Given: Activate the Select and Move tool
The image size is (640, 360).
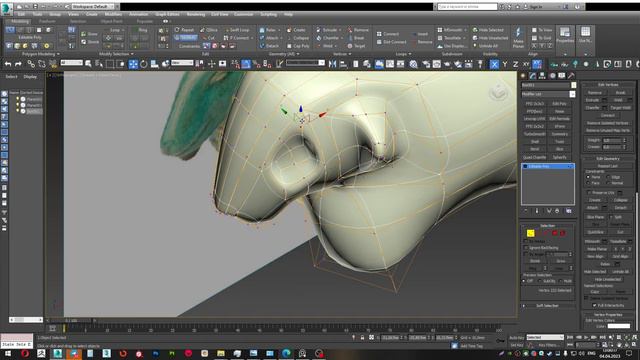Looking at the screenshot, I should click(133, 64).
